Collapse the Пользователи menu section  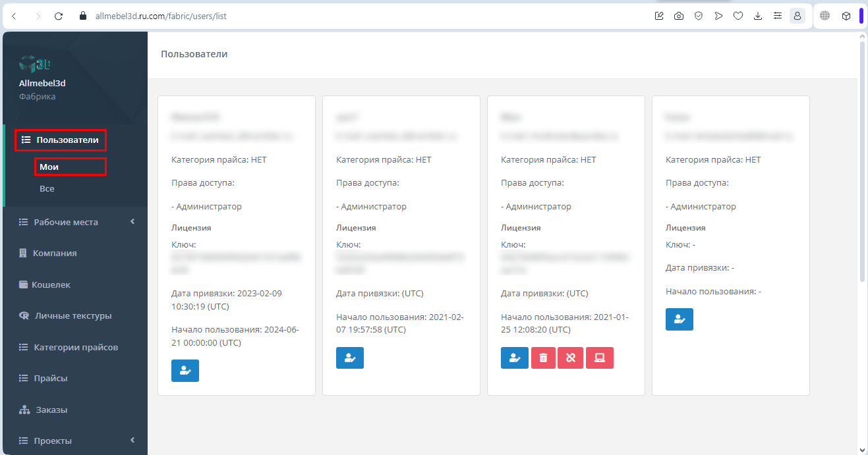click(x=61, y=140)
